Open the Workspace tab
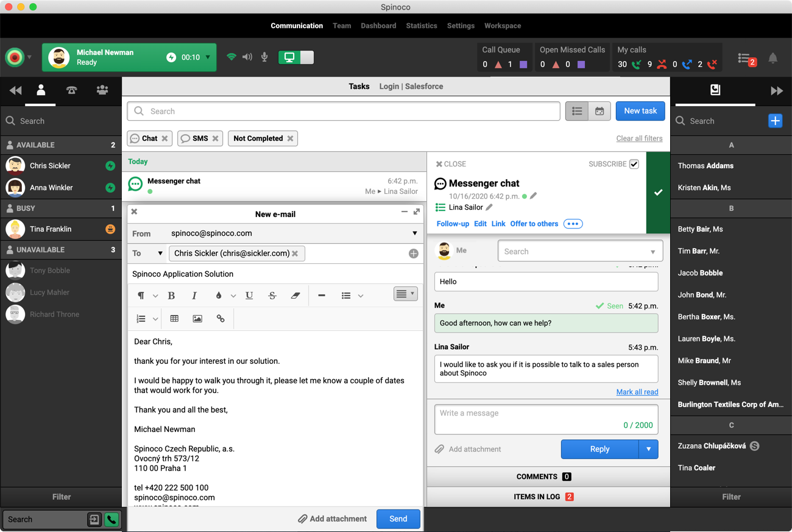The width and height of the screenshot is (792, 532). (x=503, y=26)
